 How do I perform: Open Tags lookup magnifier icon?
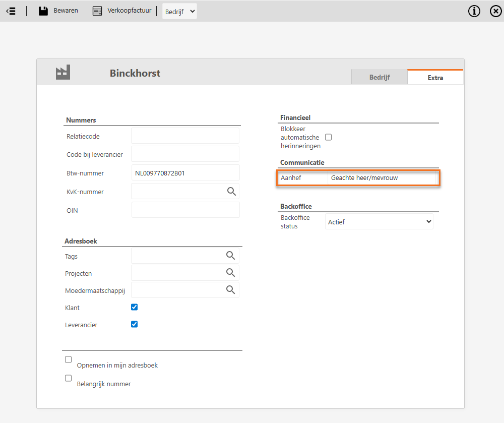click(x=231, y=256)
